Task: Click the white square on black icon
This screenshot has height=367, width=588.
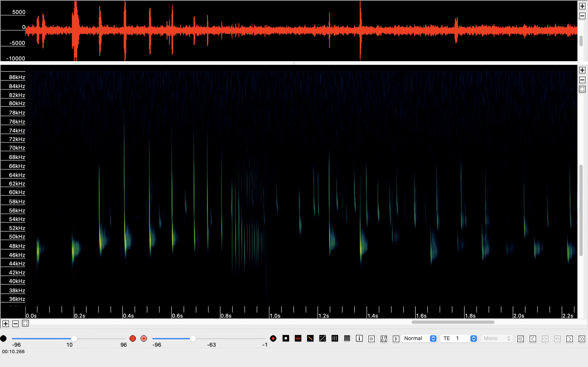Action: click(x=286, y=338)
